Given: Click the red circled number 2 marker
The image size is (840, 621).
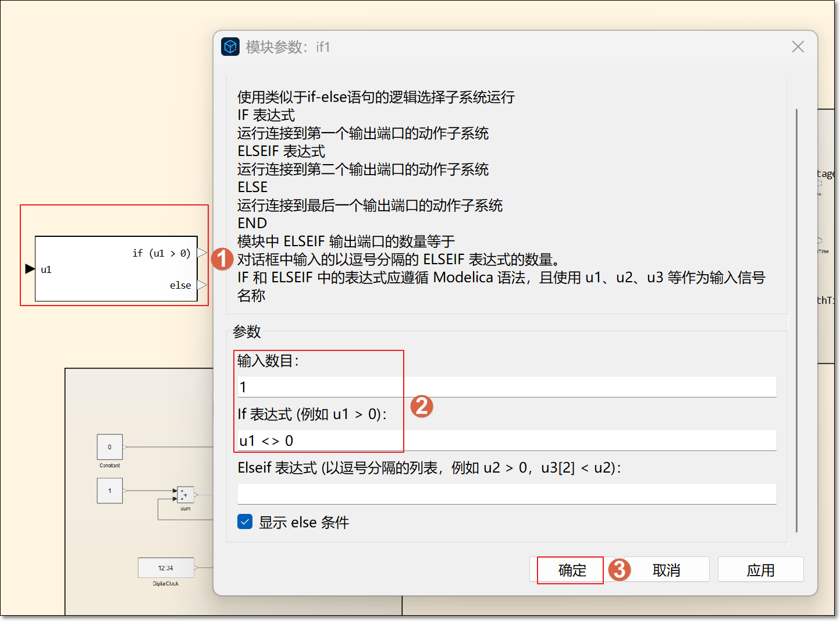Looking at the screenshot, I should (x=422, y=406).
